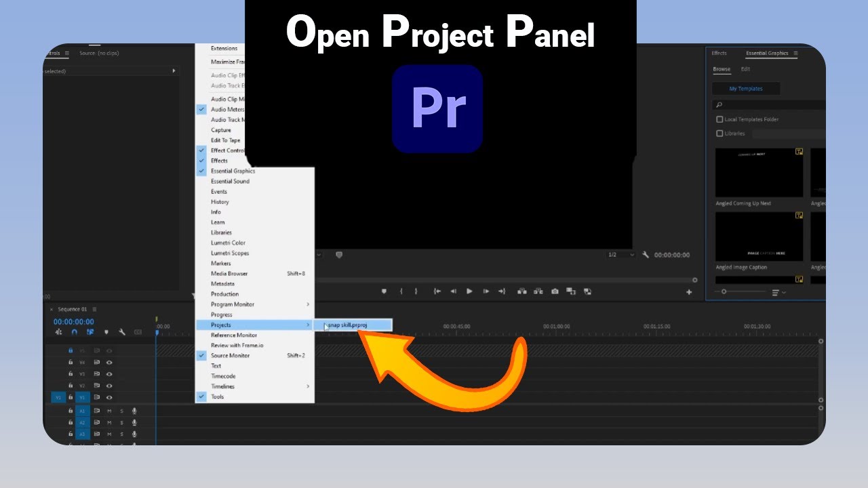
Task: Toggle nest sequence insert icon
Action: pos(58,332)
